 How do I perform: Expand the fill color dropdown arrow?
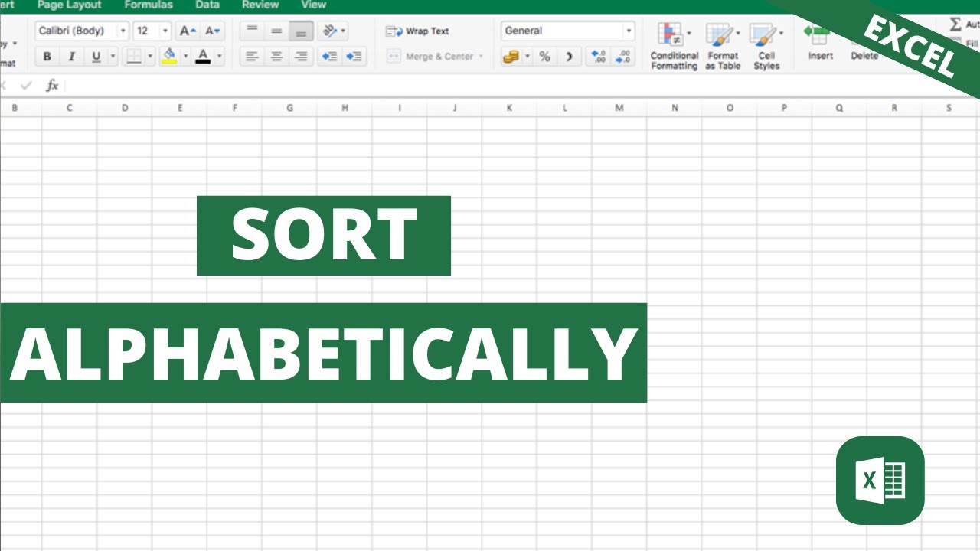click(185, 57)
